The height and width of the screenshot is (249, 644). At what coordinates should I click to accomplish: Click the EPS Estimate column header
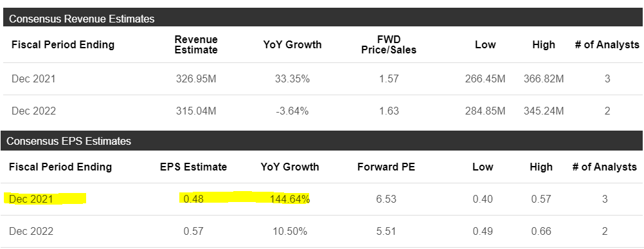pyautogui.click(x=193, y=167)
